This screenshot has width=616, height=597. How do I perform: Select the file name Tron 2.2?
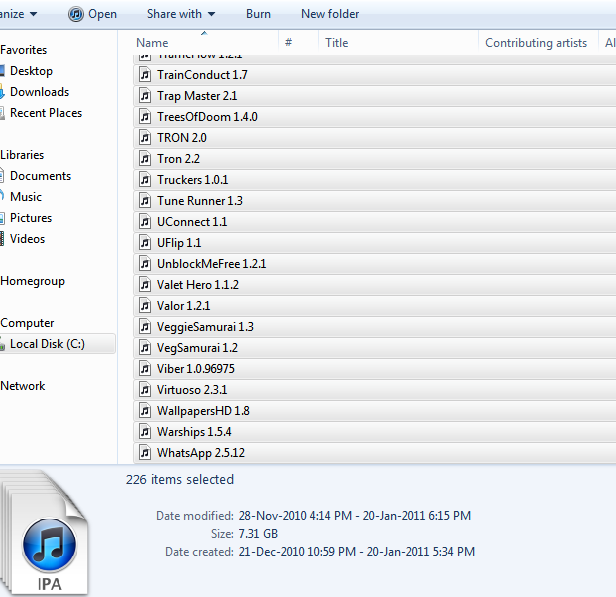[178, 159]
